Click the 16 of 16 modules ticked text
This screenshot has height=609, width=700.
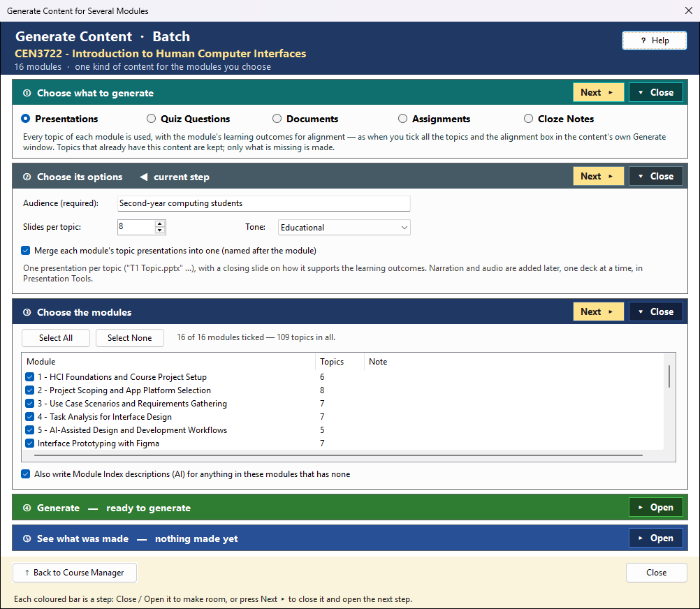tap(256, 337)
